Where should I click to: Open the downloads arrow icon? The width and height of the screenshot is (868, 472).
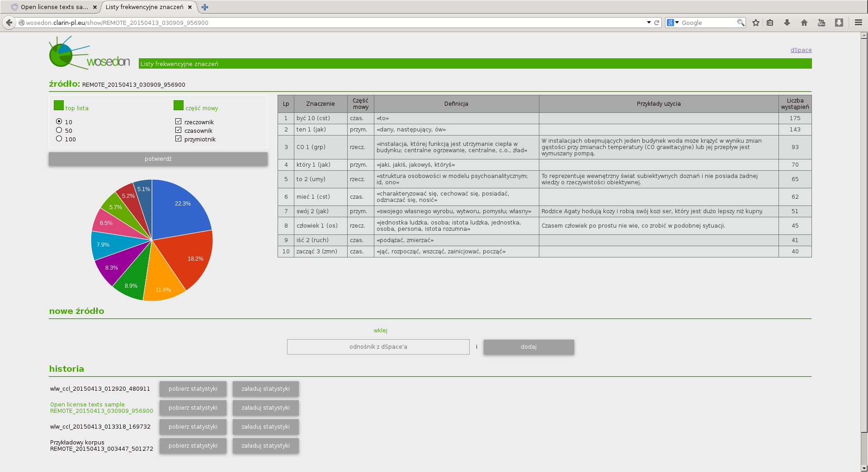(x=787, y=23)
